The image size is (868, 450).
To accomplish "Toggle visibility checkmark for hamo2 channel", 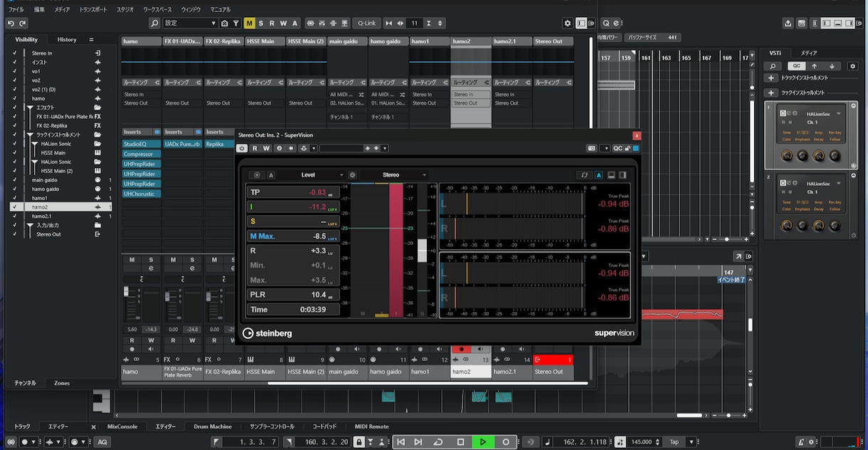I will [14, 207].
